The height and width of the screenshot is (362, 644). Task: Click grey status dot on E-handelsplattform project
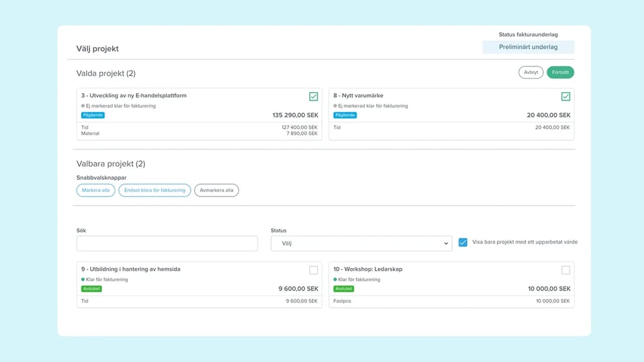click(83, 106)
